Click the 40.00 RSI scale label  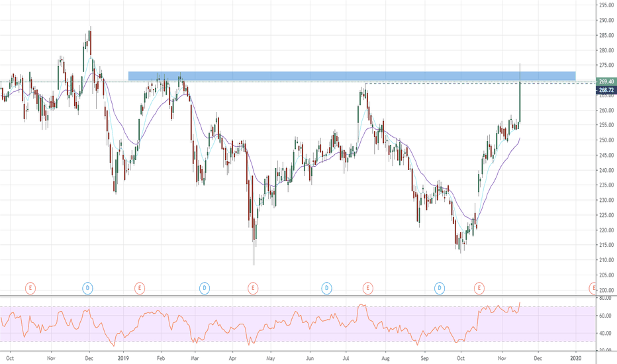pos(606,334)
